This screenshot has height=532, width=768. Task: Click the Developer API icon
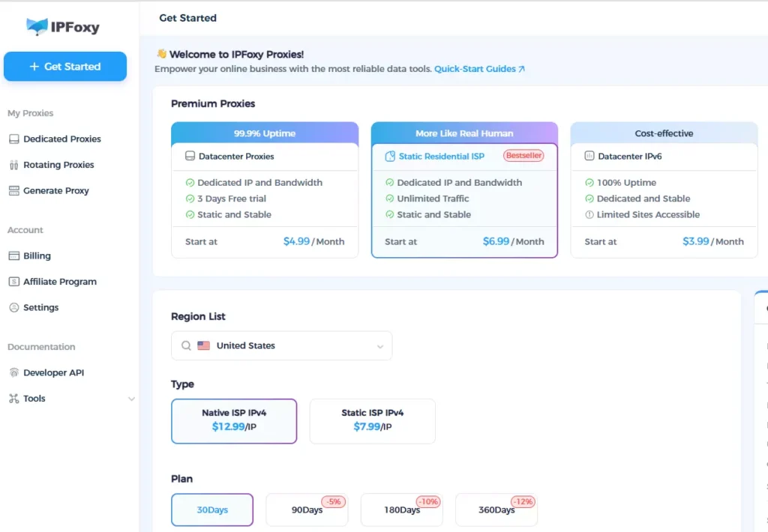(13, 373)
